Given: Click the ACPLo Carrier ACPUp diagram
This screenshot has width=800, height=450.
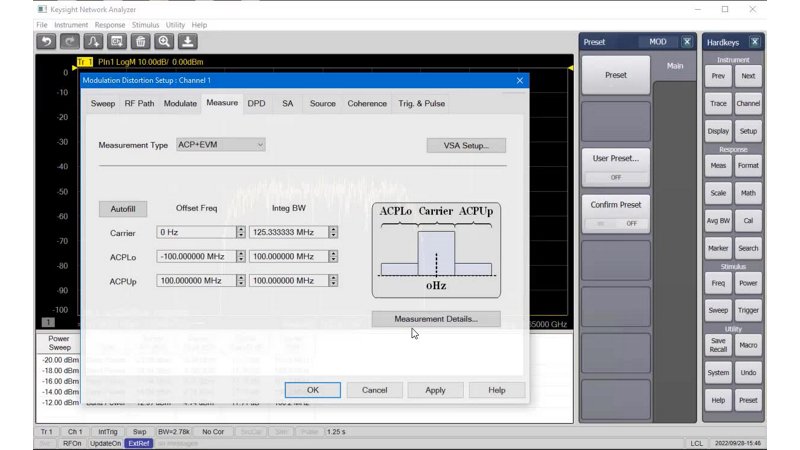Looking at the screenshot, I should [x=436, y=250].
